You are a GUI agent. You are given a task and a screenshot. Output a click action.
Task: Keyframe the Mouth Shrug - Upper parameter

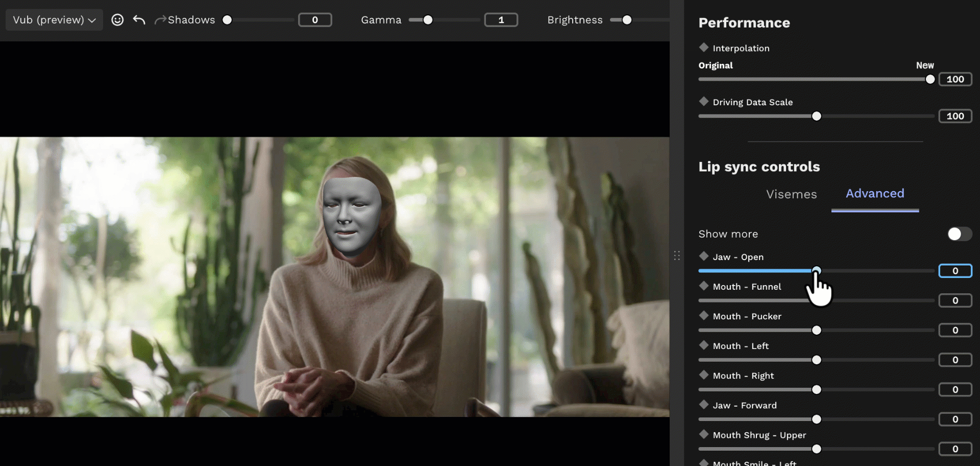tap(704, 434)
